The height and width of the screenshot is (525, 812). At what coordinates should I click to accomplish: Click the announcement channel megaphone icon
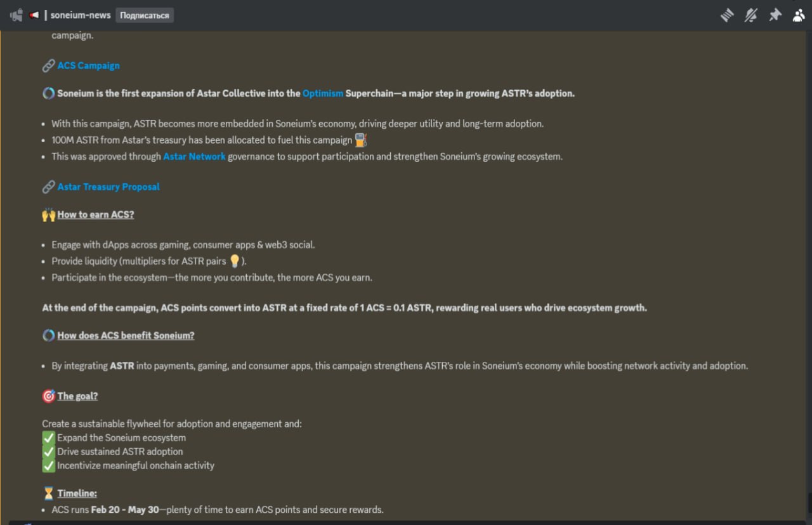point(16,15)
